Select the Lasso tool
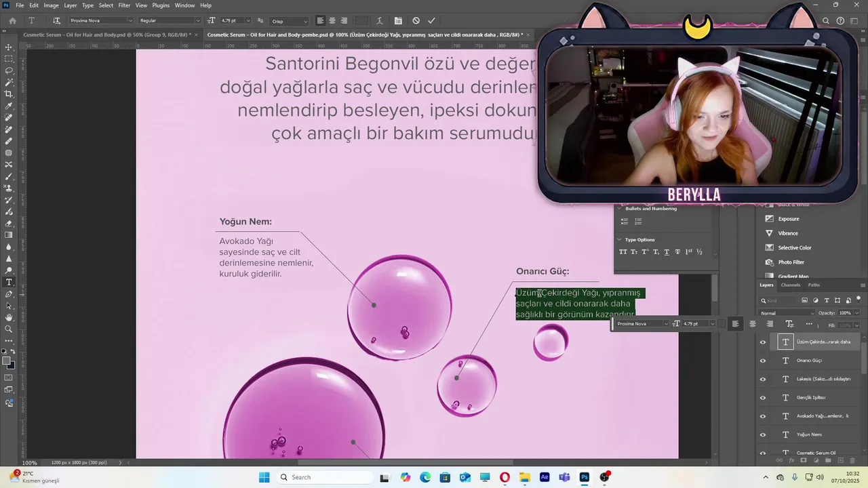The width and height of the screenshot is (868, 488). coord(9,70)
